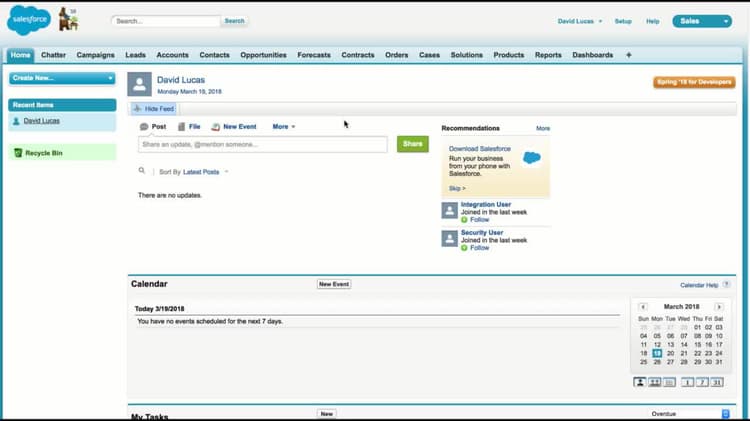Open the Forecasts tab

tap(314, 55)
